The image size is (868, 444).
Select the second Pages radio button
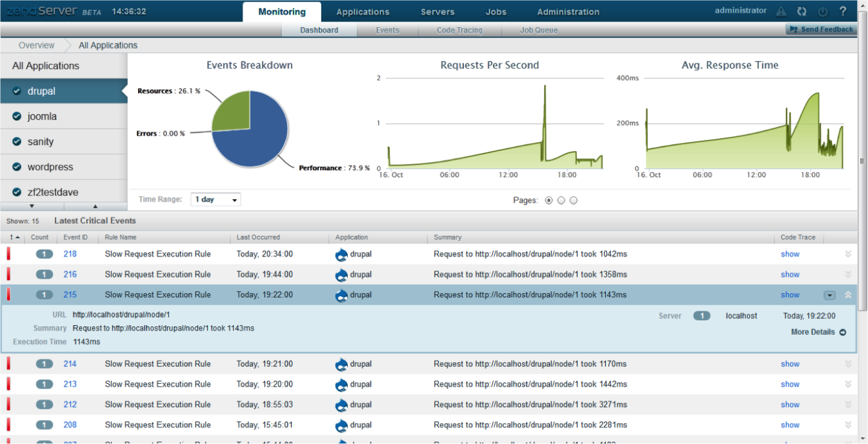click(561, 200)
